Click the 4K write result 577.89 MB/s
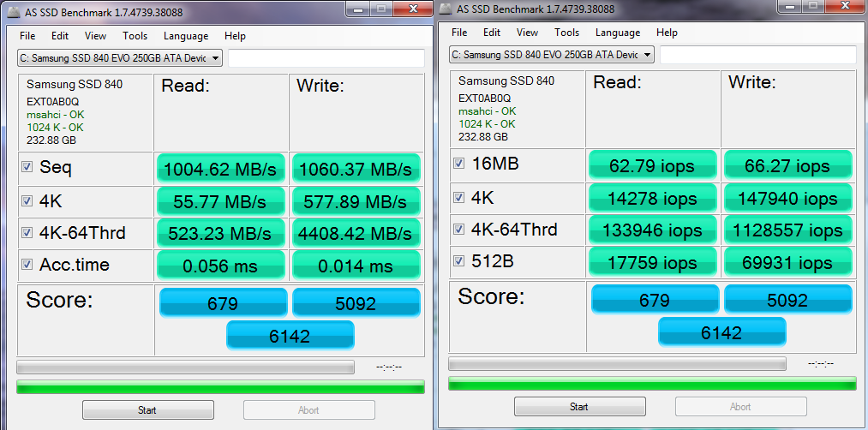 tap(356, 201)
